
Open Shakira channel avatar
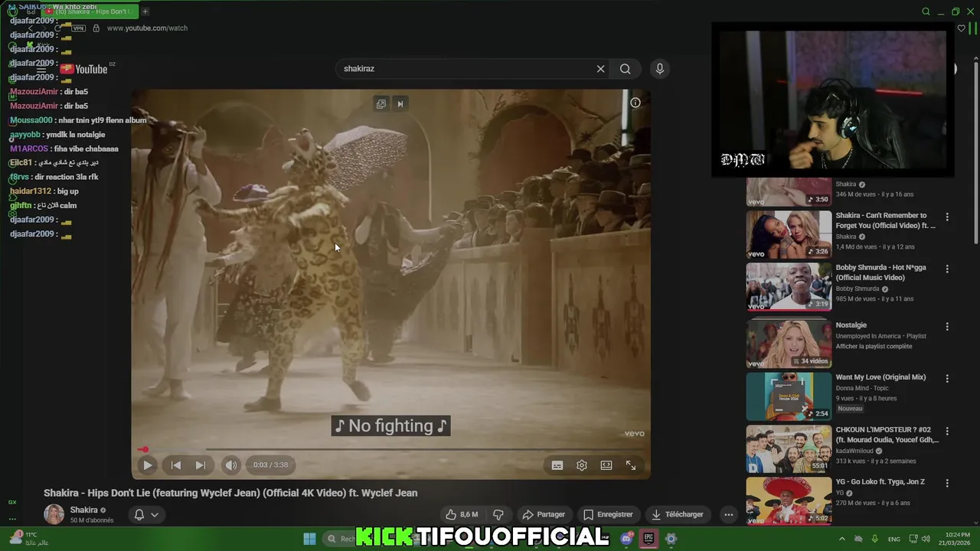coord(54,514)
